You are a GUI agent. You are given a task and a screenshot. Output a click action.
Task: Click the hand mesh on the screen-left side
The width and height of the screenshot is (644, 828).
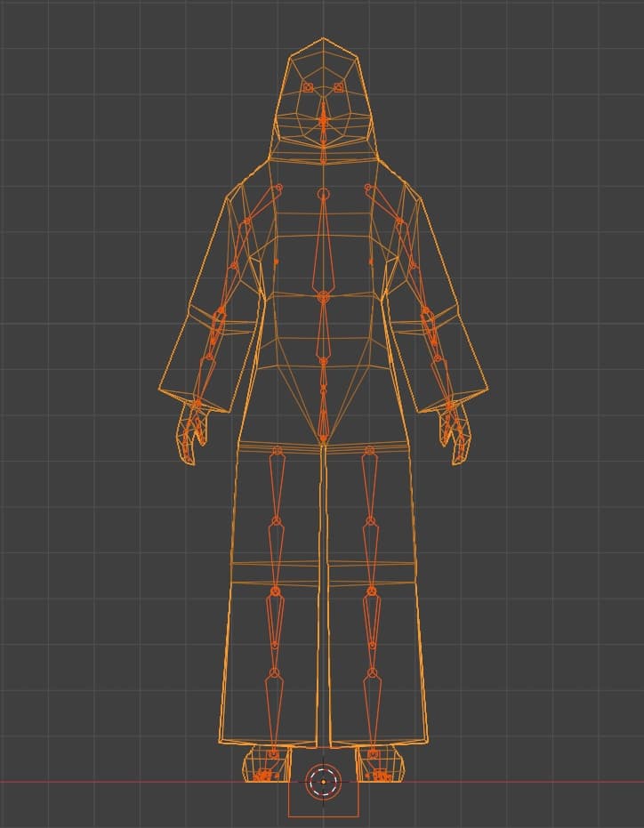point(192,432)
